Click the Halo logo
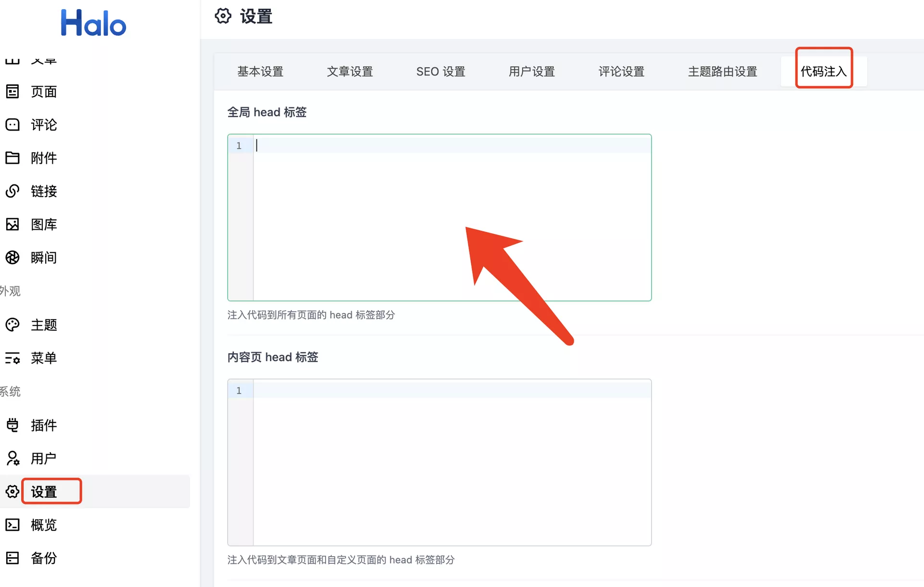This screenshot has width=924, height=587. tap(93, 23)
